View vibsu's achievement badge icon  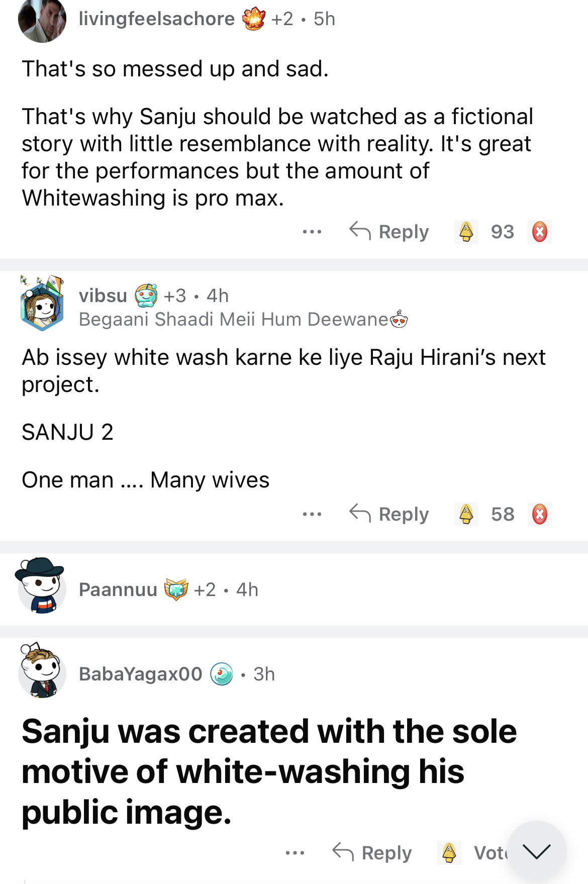pos(146,296)
